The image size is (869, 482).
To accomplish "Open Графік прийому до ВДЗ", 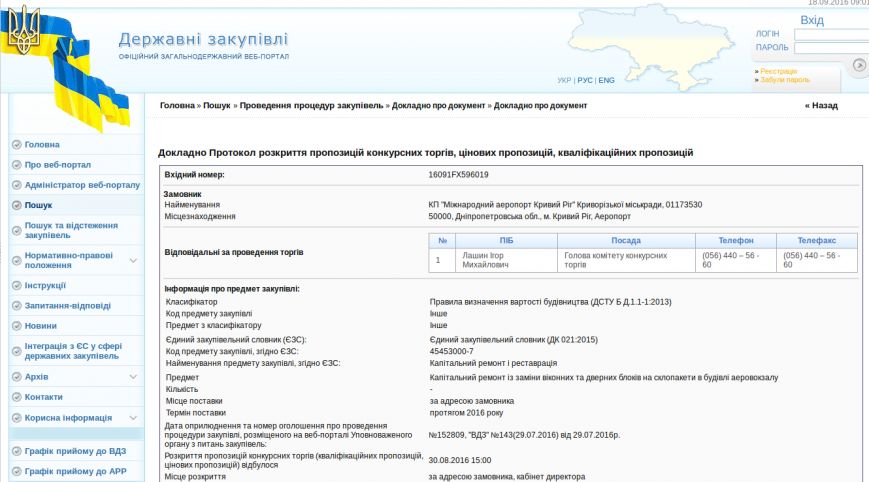I will click(x=75, y=451).
